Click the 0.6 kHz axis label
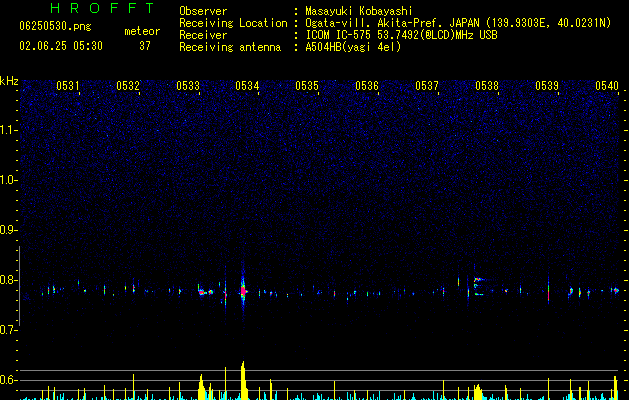Viewport: 629px width, 400px height. [9, 380]
